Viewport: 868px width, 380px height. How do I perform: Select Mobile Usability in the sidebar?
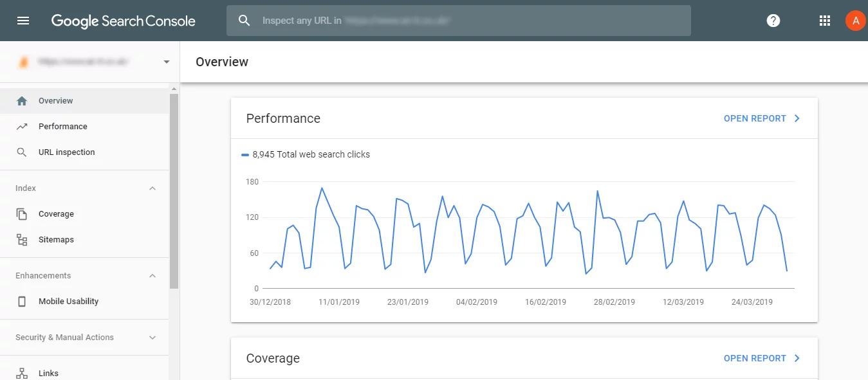point(68,301)
